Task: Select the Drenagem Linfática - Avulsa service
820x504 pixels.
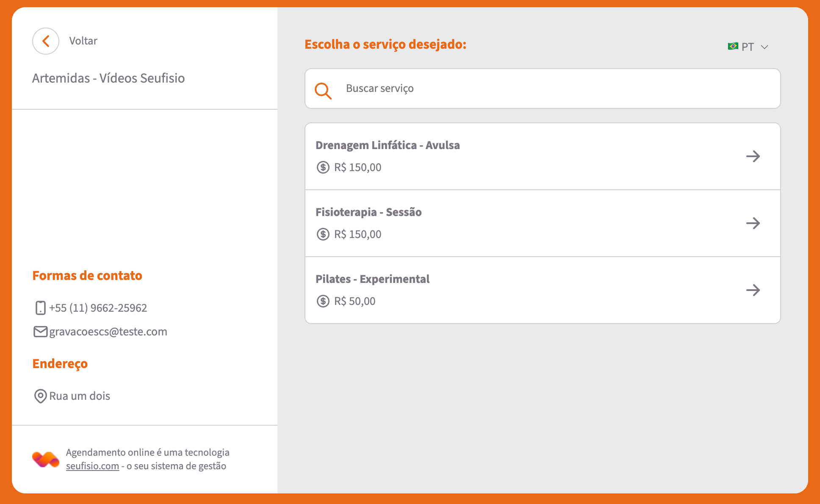Action: coord(388,145)
